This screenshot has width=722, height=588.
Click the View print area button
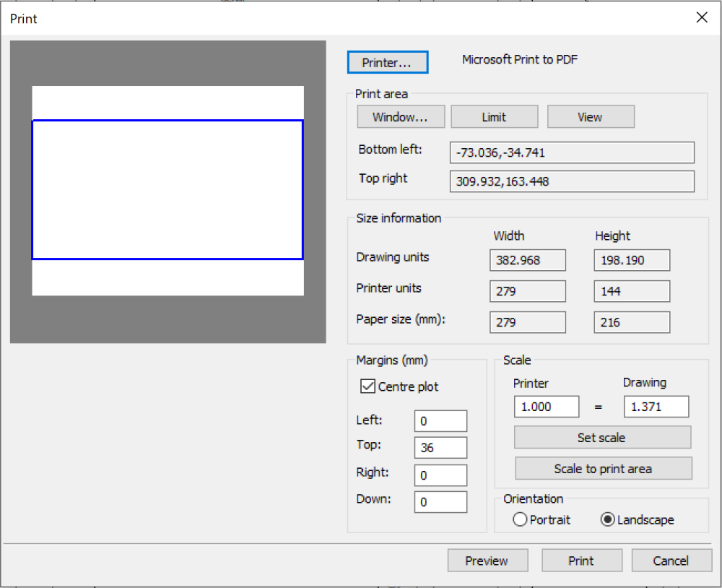(x=591, y=116)
